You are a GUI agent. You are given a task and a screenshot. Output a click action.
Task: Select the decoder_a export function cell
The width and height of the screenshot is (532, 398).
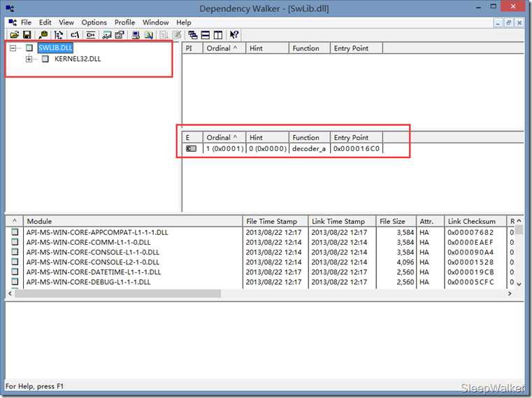tap(309, 148)
